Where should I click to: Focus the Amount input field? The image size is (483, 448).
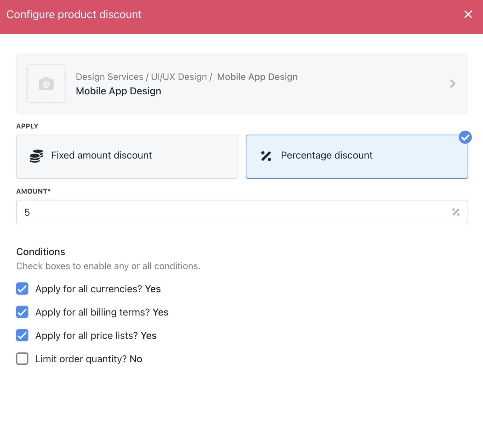[x=242, y=212]
